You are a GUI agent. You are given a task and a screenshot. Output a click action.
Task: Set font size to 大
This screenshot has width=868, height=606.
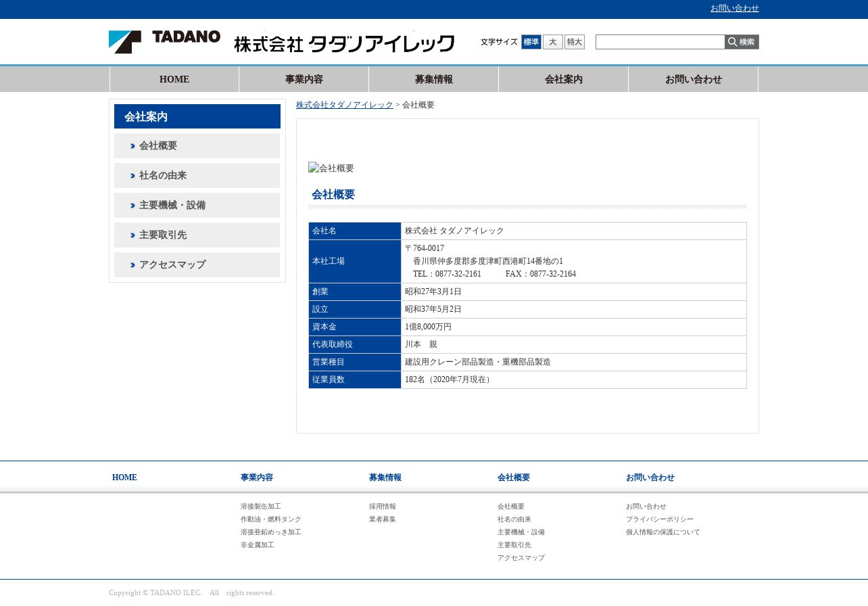point(553,42)
